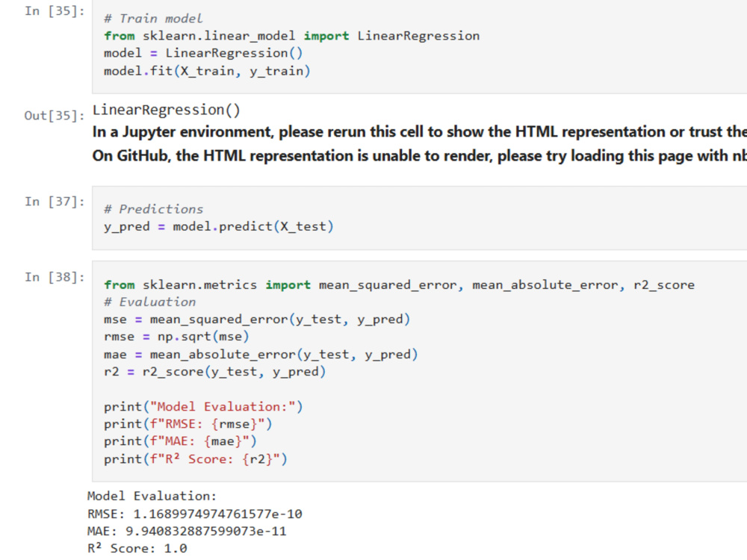Image resolution: width=747 pixels, height=560 pixels.
Task: Click the 'MAE: 9.940832887599073e-11' output line
Action: click(x=187, y=531)
